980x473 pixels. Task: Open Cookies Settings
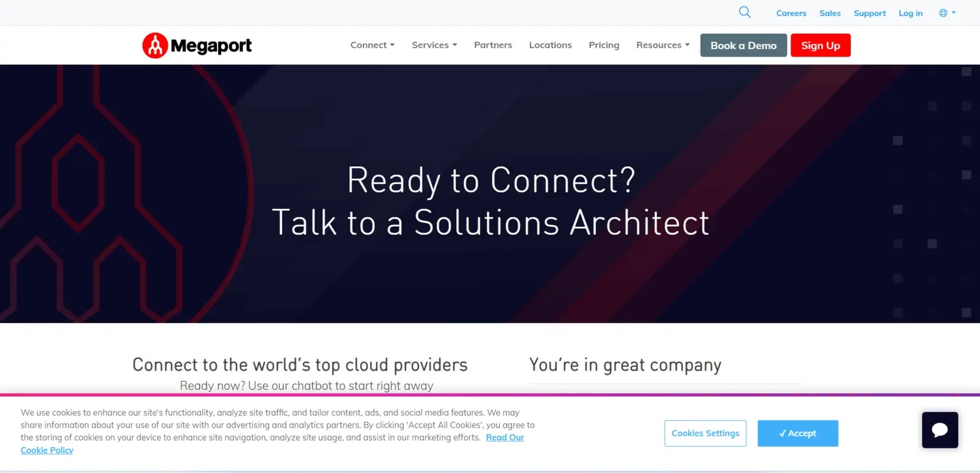coord(706,433)
